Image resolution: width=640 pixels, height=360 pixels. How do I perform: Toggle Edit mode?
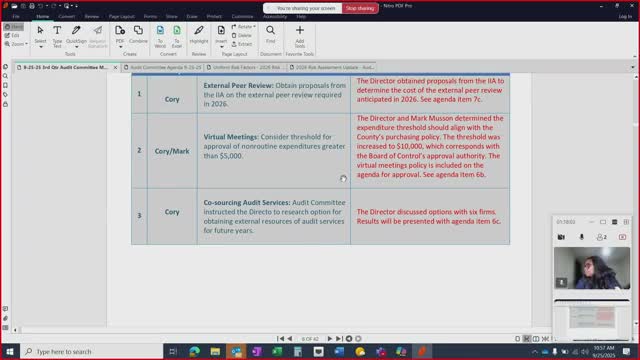(x=12, y=36)
